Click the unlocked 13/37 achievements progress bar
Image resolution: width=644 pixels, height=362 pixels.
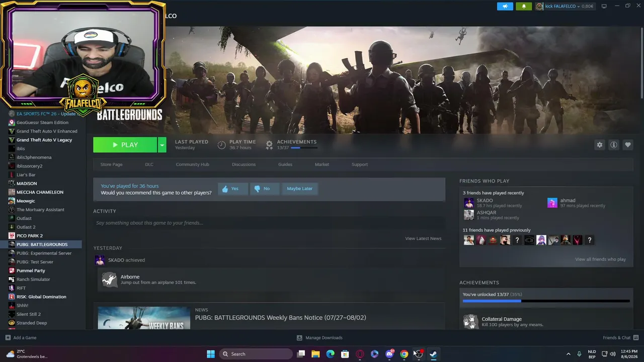pos(546,301)
